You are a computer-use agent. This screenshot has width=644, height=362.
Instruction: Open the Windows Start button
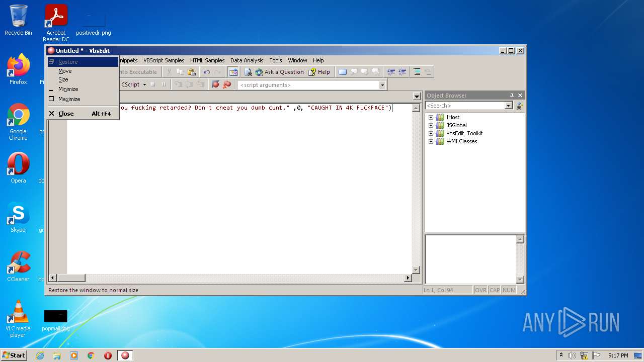click(14, 355)
